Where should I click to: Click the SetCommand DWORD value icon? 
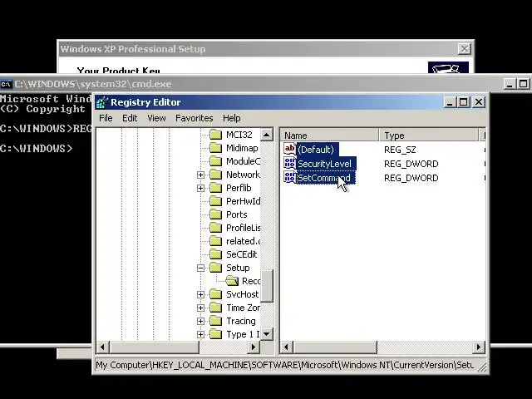[290, 178]
